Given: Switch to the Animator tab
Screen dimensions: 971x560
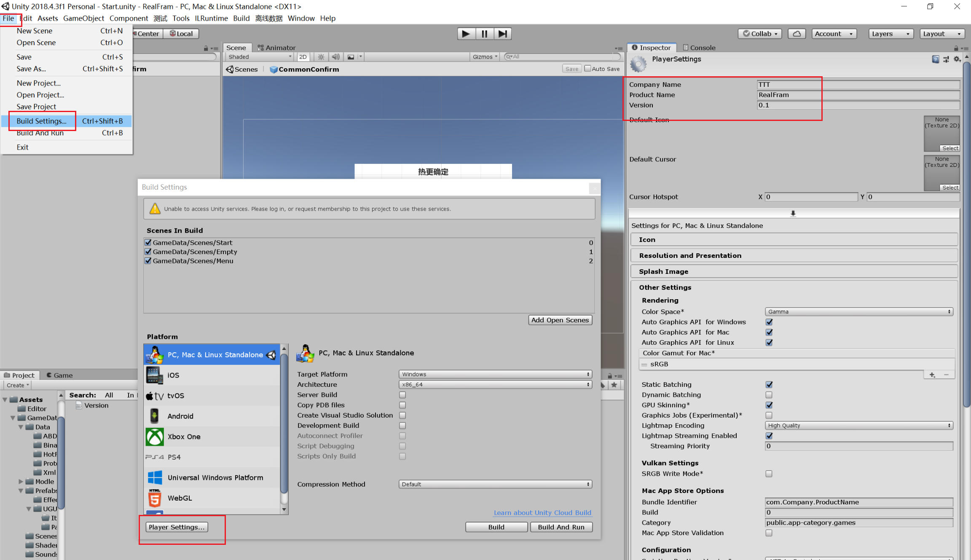Looking at the screenshot, I should pyautogui.click(x=276, y=48).
